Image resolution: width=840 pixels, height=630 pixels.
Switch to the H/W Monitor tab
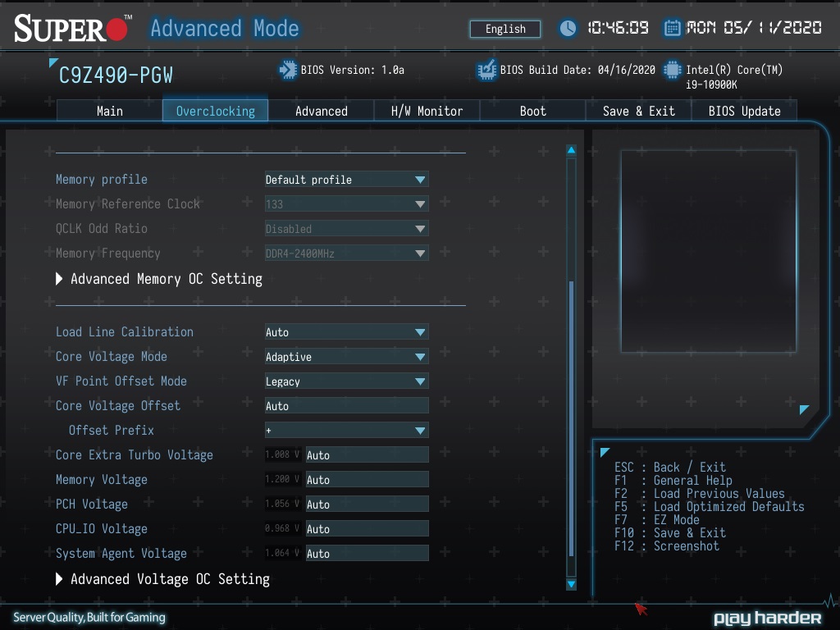click(x=427, y=111)
